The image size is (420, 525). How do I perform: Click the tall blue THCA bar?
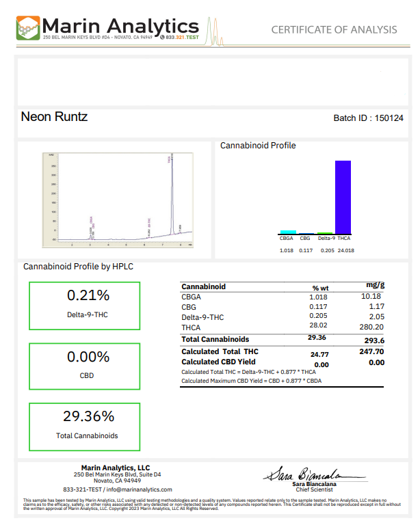tap(343, 197)
